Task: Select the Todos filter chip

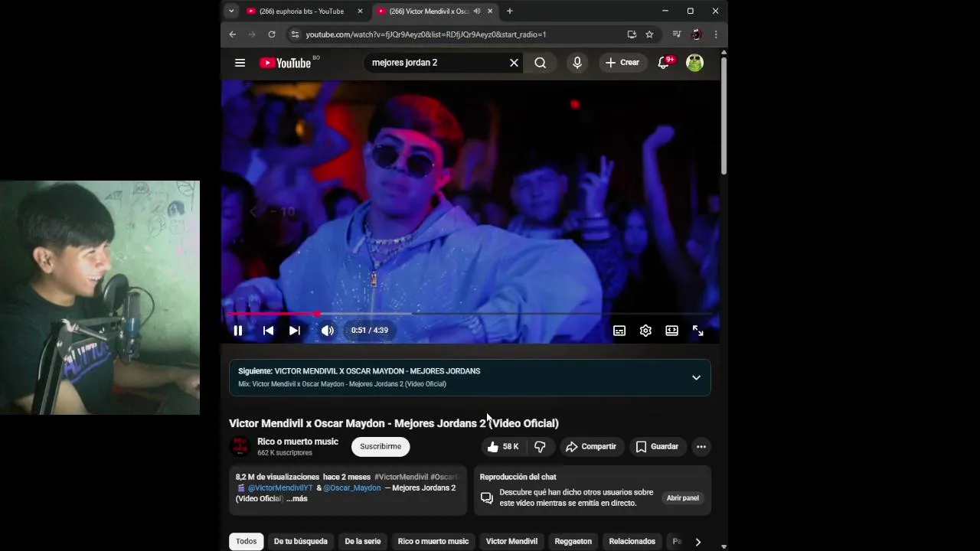Action: (x=247, y=541)
